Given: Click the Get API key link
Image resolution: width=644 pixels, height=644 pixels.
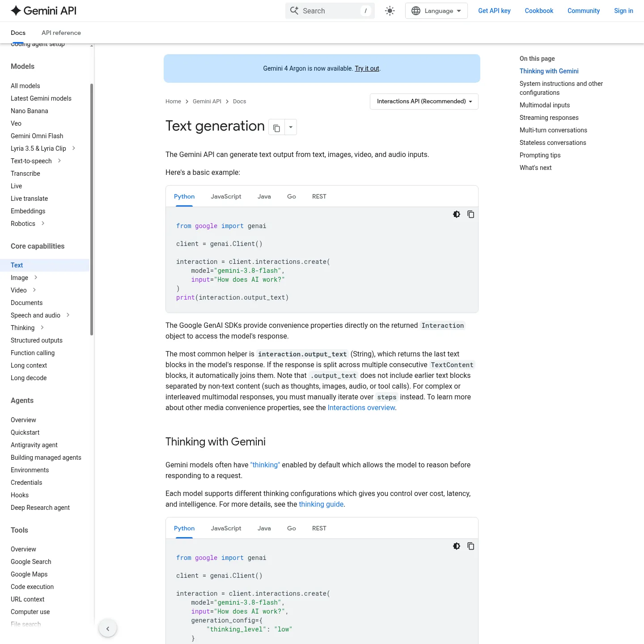Looking at the screenshot, I should 494,11.
